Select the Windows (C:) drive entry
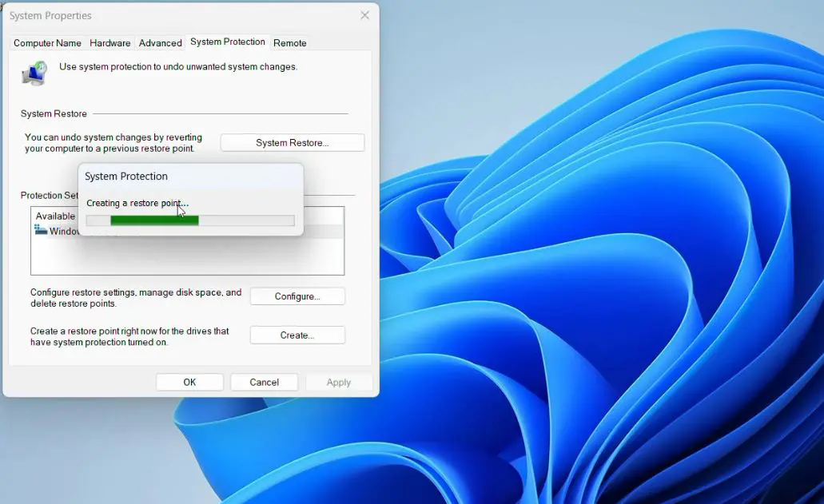Image resolution: width=824 pixels, height=504 pixels. pyautogui.click(x=64, y=231)
